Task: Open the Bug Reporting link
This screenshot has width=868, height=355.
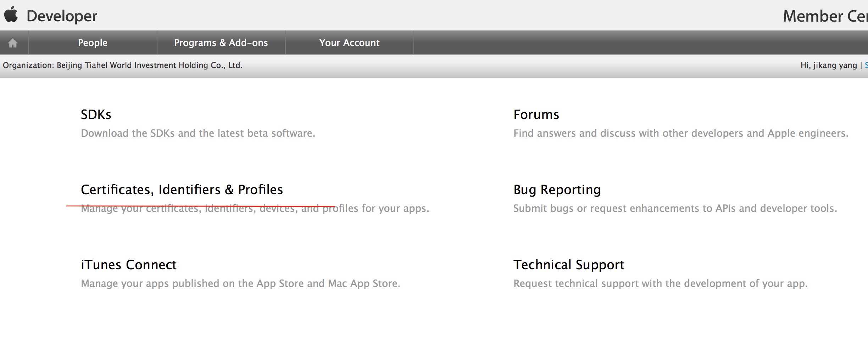Action: 557,190
